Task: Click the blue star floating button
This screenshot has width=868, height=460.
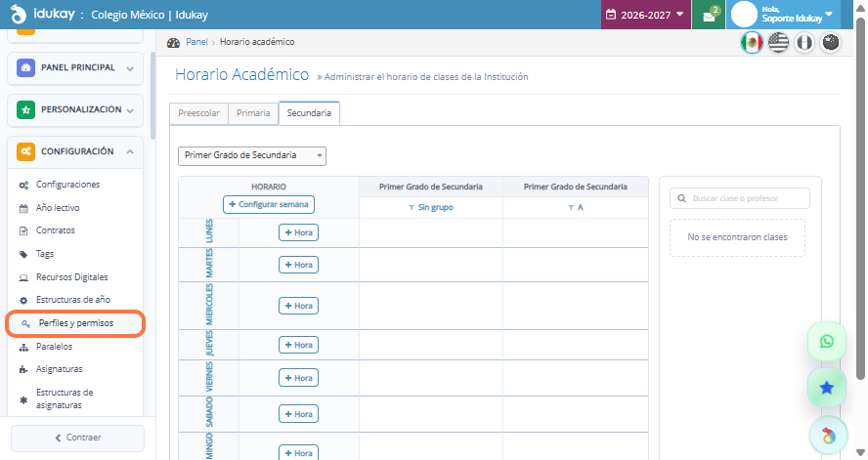Action: coord(827,388)
